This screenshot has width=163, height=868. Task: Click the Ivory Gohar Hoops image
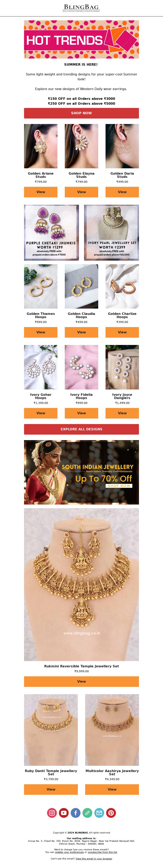point(41,367)
